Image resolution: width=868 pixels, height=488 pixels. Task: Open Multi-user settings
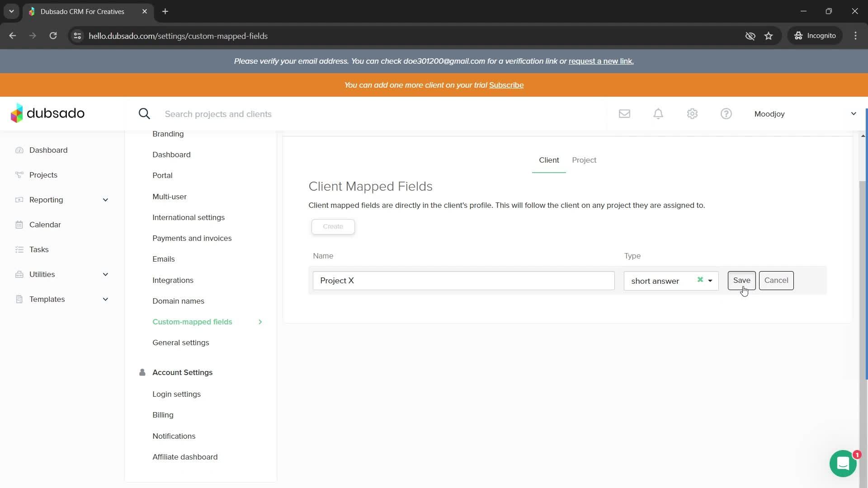[x=169, y=197]
